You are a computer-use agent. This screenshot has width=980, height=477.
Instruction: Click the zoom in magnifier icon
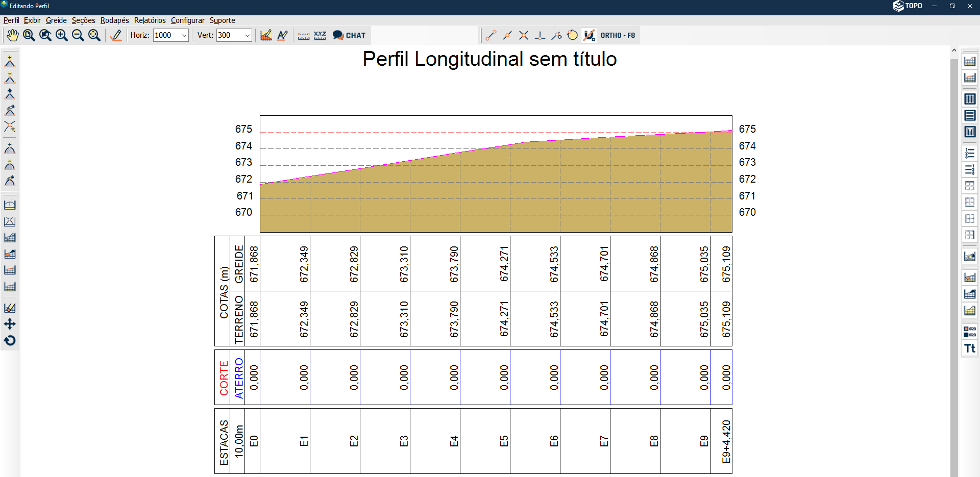tap(62, 35)
